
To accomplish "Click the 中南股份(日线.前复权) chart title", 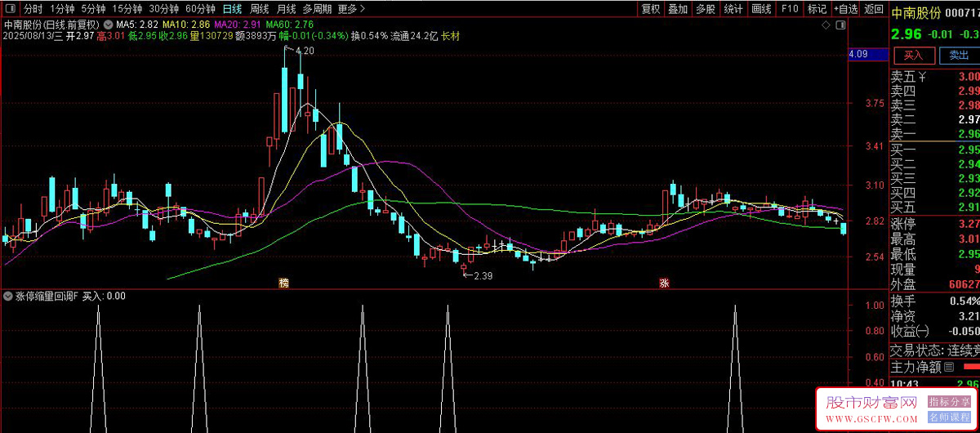I will point(52,25).
